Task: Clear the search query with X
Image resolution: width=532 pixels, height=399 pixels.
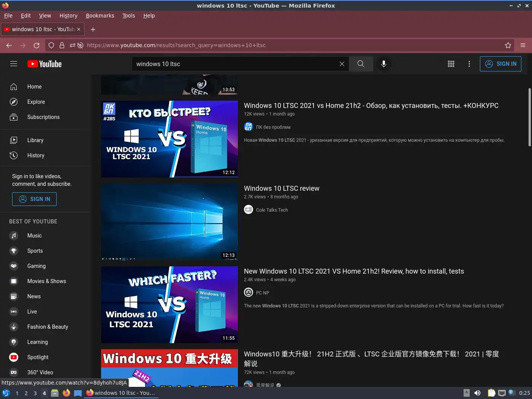Action: click(342, 64)
